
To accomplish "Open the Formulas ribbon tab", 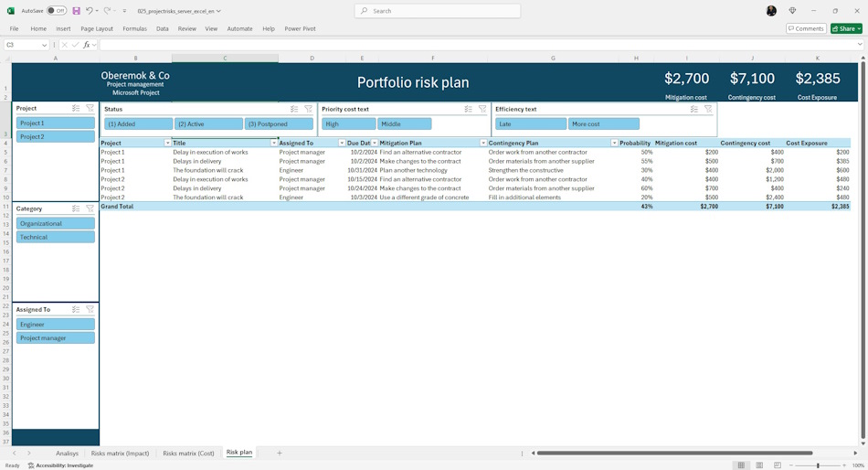I will pos(134,29).
